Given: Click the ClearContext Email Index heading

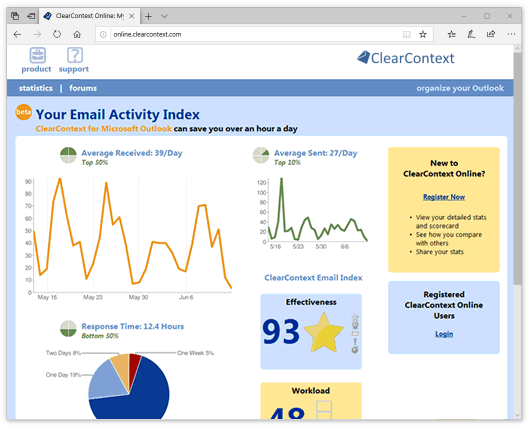Looking at the screenshot, I should [x=313, y=278].
